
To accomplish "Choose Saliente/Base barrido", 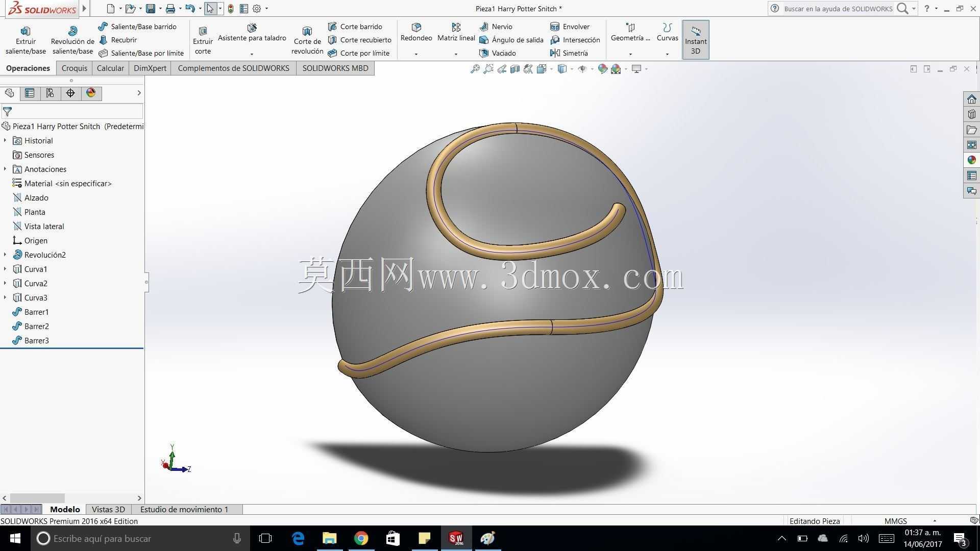I will pos(137,27).
